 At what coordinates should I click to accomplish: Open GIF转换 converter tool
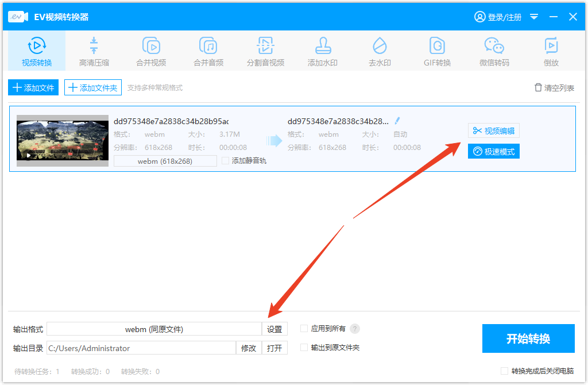(x=437, y=51)
